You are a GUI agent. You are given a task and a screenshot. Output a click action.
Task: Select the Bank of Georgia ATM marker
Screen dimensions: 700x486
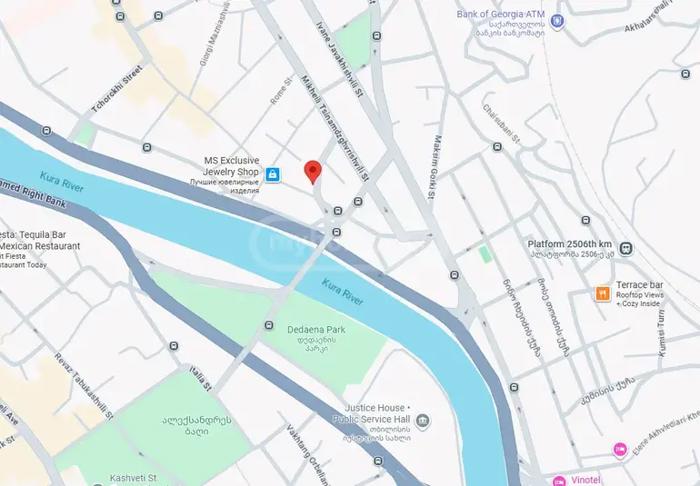pyautogui.click(x=556, y=21)
